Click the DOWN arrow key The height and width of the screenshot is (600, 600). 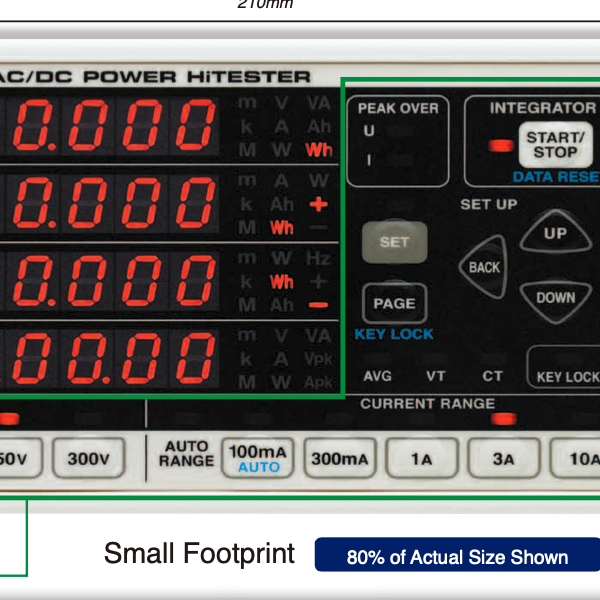click(556, 300)
